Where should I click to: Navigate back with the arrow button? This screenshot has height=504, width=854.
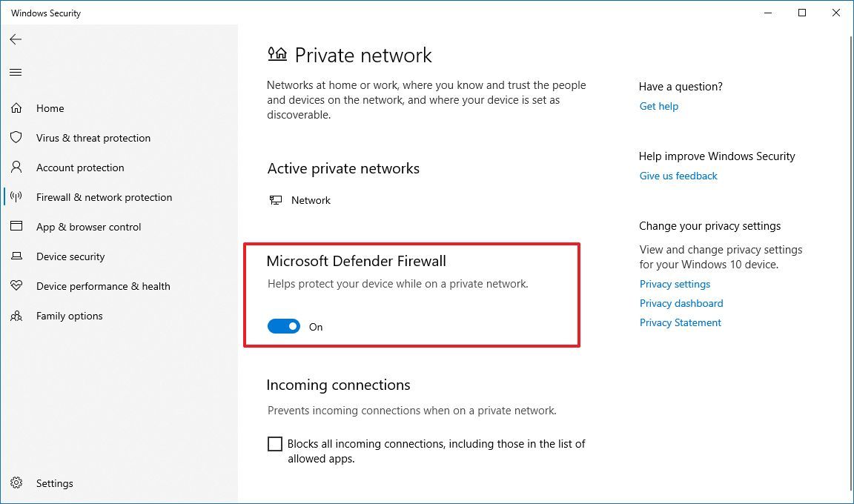[16, 39]
